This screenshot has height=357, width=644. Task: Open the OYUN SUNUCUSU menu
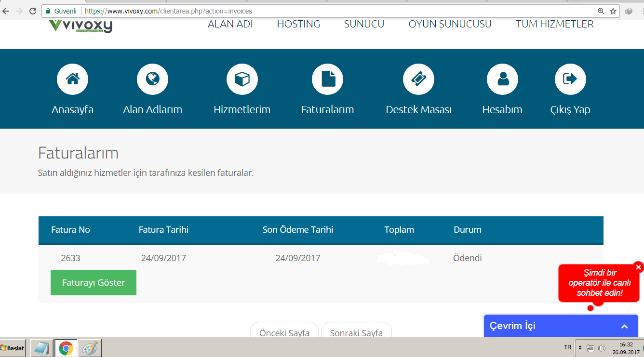pos(450,24)
